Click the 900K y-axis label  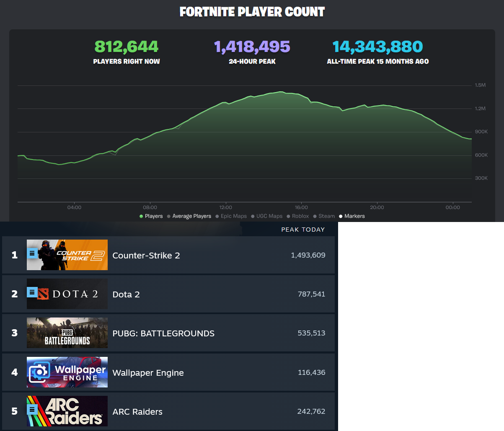click(x=481, y=132)
